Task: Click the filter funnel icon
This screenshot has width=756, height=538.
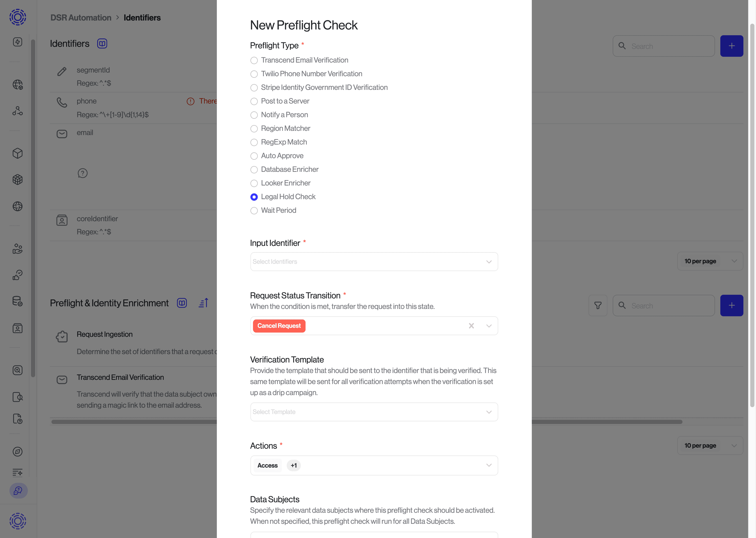Action: pos(598,305)
